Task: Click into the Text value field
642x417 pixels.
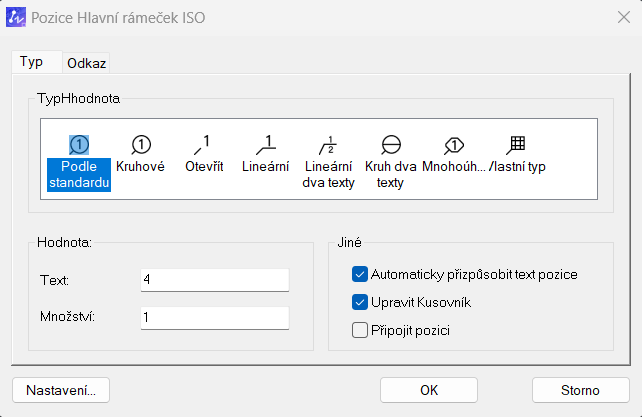Action: point(214,280)
